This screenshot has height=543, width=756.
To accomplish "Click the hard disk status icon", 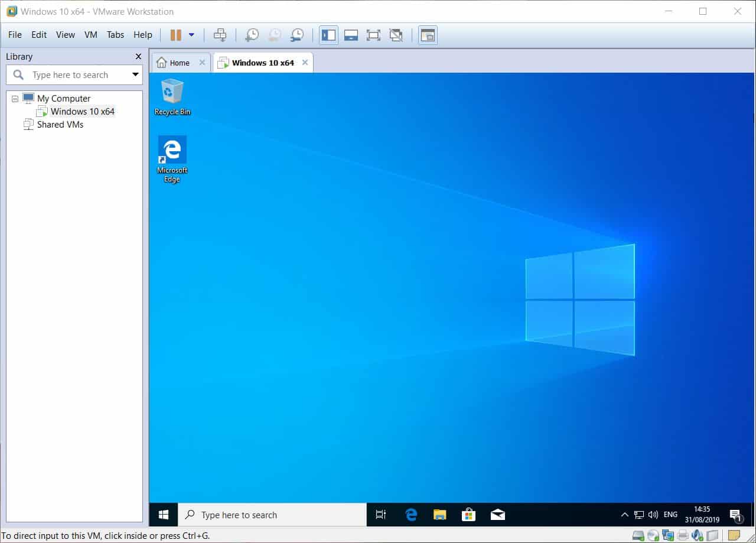I will click(x=638, y=535).
